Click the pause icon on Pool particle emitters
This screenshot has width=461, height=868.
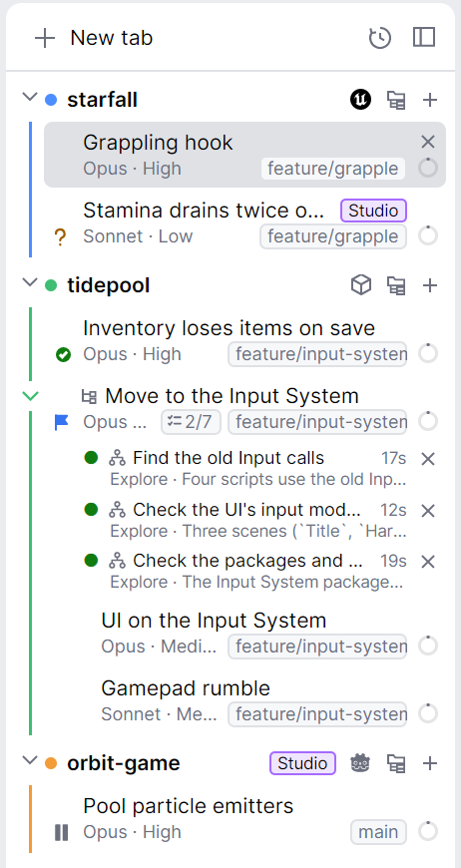62,832
